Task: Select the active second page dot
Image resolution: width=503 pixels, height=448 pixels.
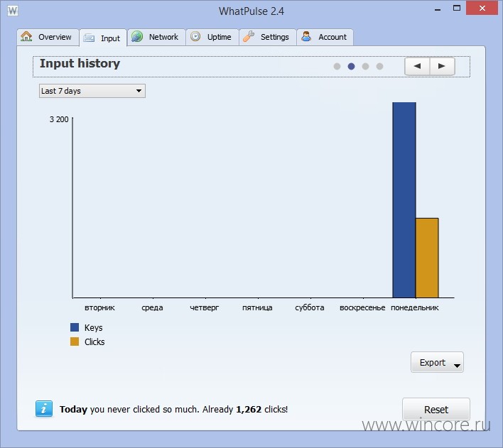Action: (x=351, y=66)
